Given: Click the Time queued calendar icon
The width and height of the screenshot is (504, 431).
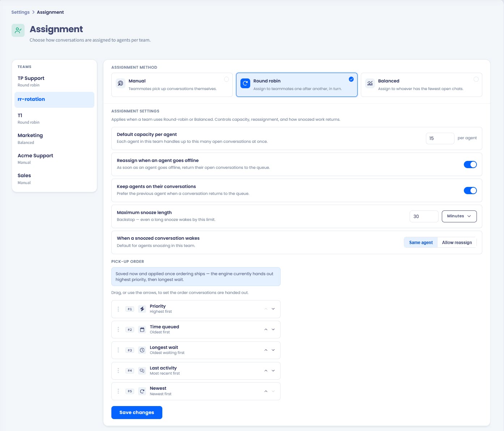Looking at the screenshot, I should click(142, 330).
